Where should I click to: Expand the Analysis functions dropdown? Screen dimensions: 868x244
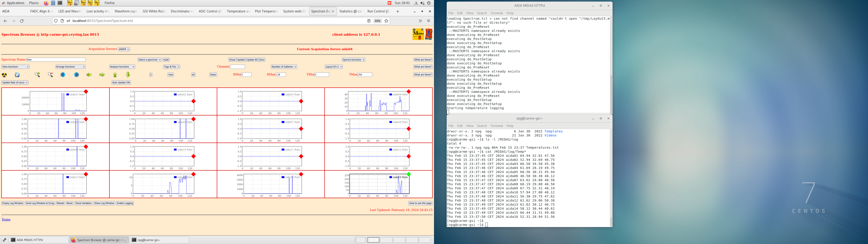tap(122, 67)
